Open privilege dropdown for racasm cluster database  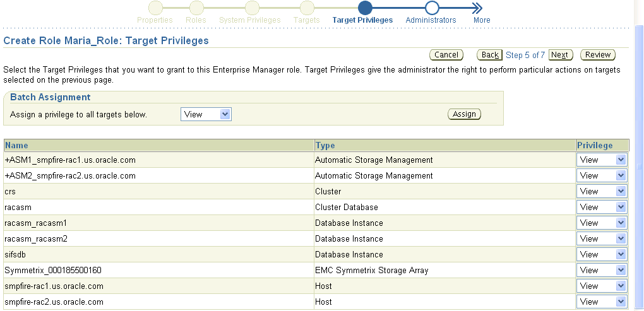(602, 207)
